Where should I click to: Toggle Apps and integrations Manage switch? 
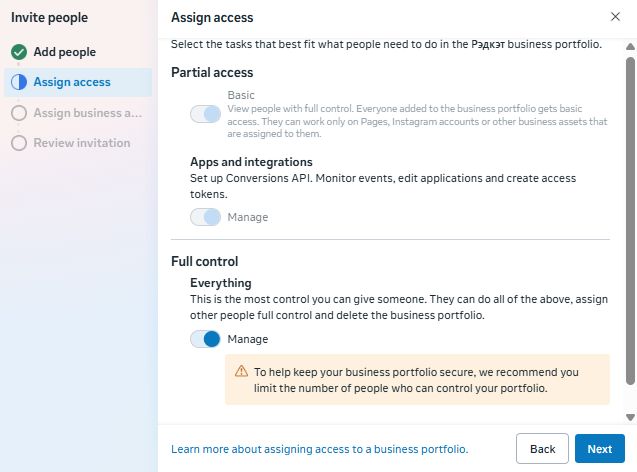(205, 217)
